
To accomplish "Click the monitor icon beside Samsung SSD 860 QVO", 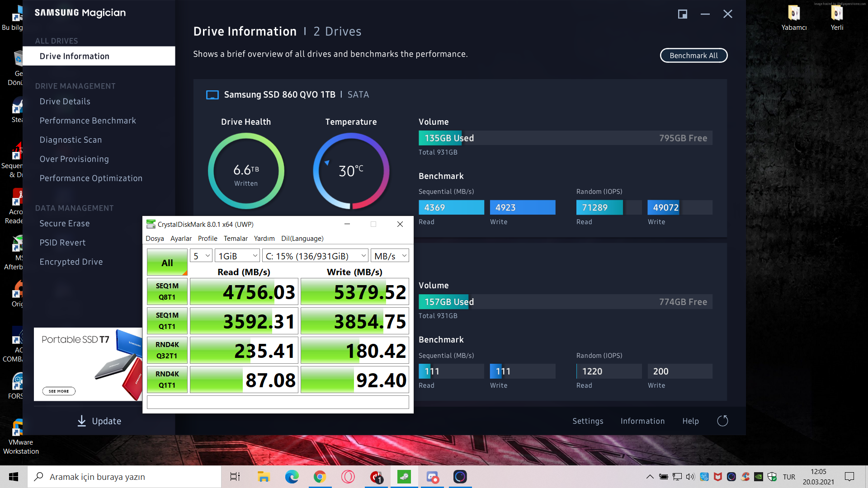I will click(x=212, y=95).
